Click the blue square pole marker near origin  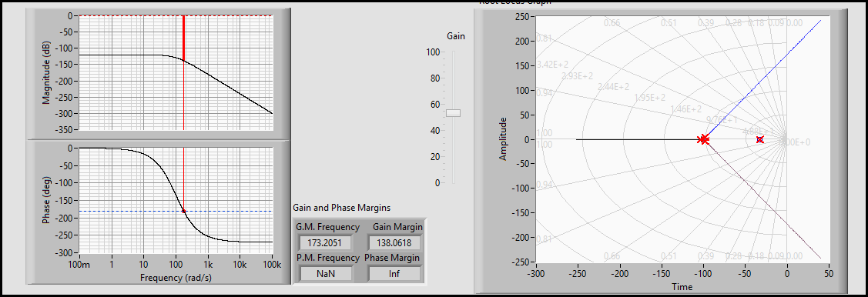pyautogui.click(x=760, y=140)
